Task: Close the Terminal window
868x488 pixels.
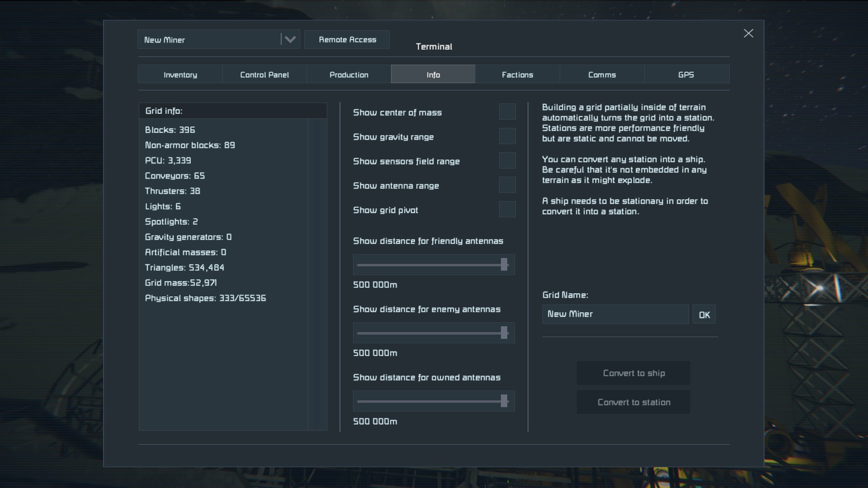Action: (x=748, y=33)
